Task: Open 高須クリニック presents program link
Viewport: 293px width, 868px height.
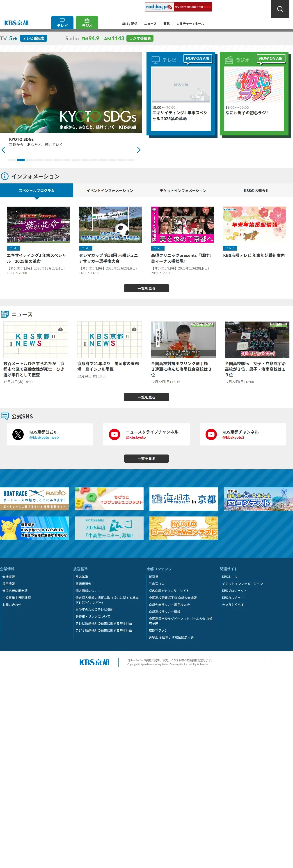Action: [x=182, y=258]
